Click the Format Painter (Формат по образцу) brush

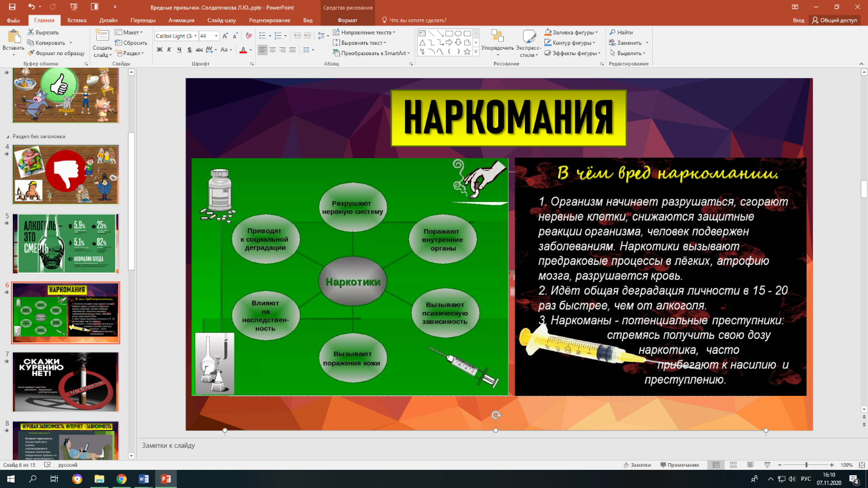[31, 53]
